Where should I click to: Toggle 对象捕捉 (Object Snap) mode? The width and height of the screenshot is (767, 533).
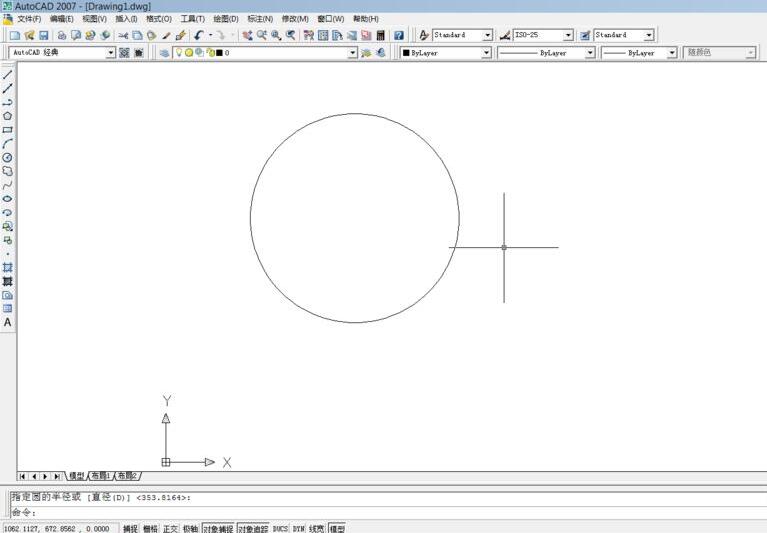coord(217,528)
